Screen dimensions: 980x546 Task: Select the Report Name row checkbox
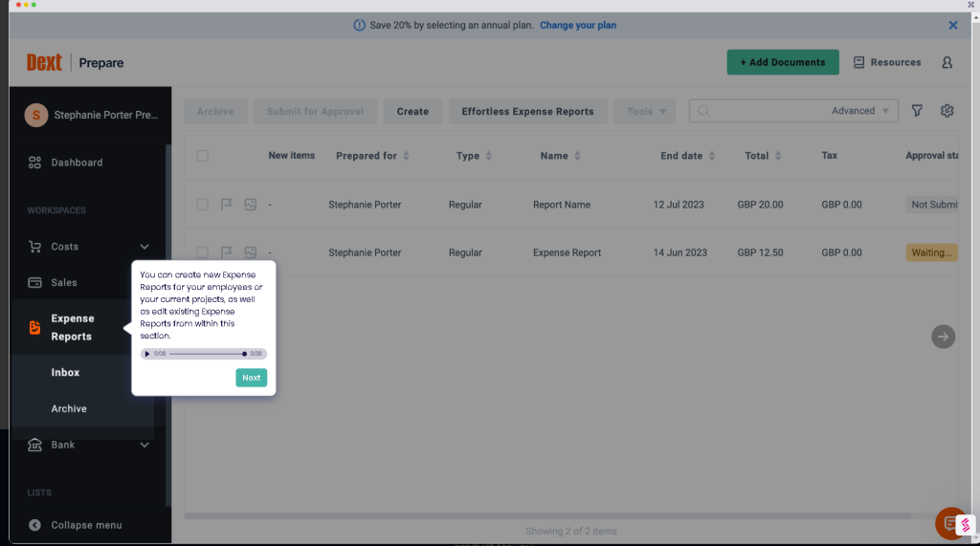(x=203, y=205)
